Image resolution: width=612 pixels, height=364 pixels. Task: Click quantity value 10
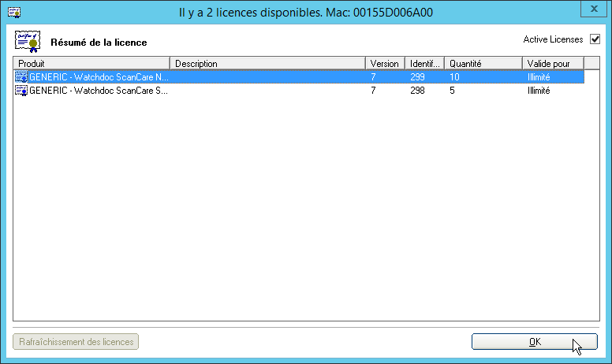[454, 76]
